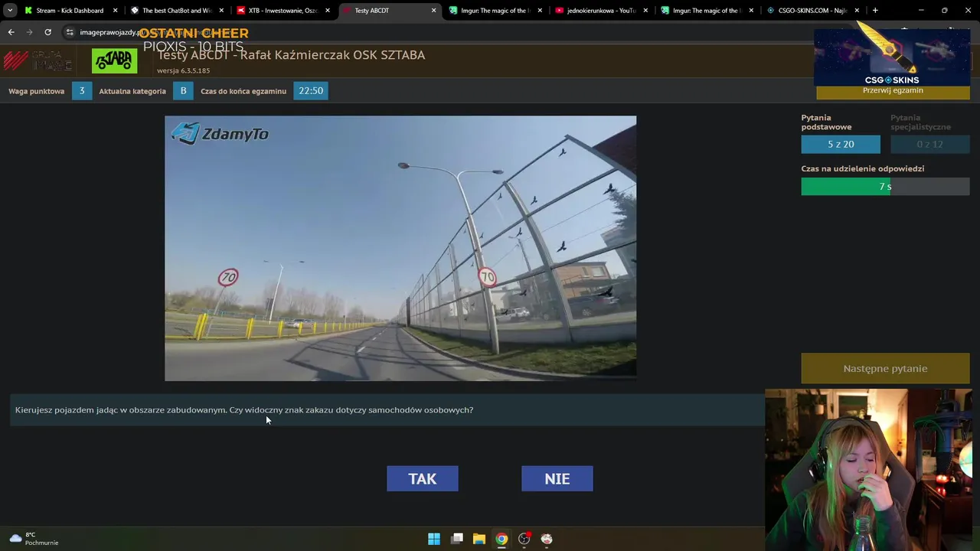
Task: Go to Następne pytanie
Action: click(885, 368)
